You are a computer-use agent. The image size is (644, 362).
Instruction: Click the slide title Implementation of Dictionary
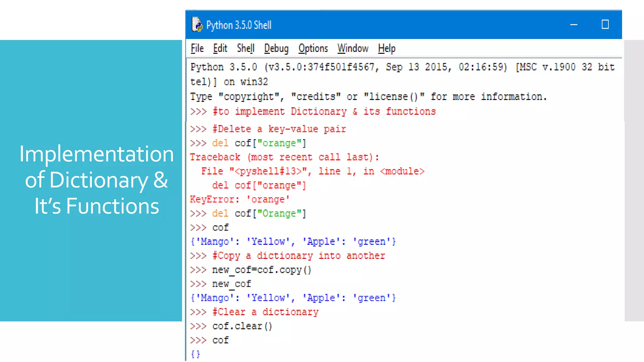[96, 180]
